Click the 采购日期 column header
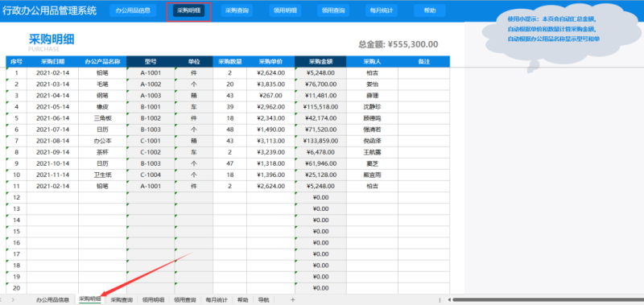Viewport: 644px width, 305px height. click(52, 62)
